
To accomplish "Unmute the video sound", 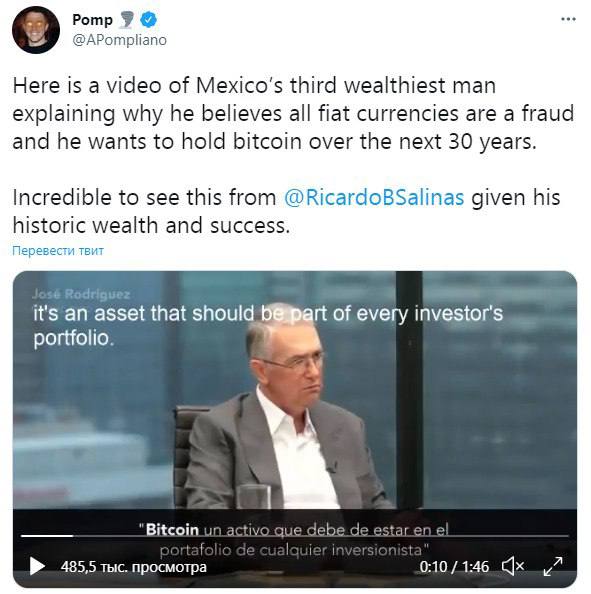I will point(513,566).
